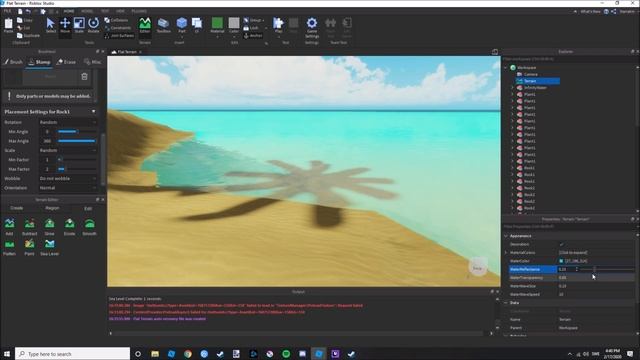This screenshot has height=360, width=640.
Task: Open the Scale dropdown set to Random
Action: 67,151
